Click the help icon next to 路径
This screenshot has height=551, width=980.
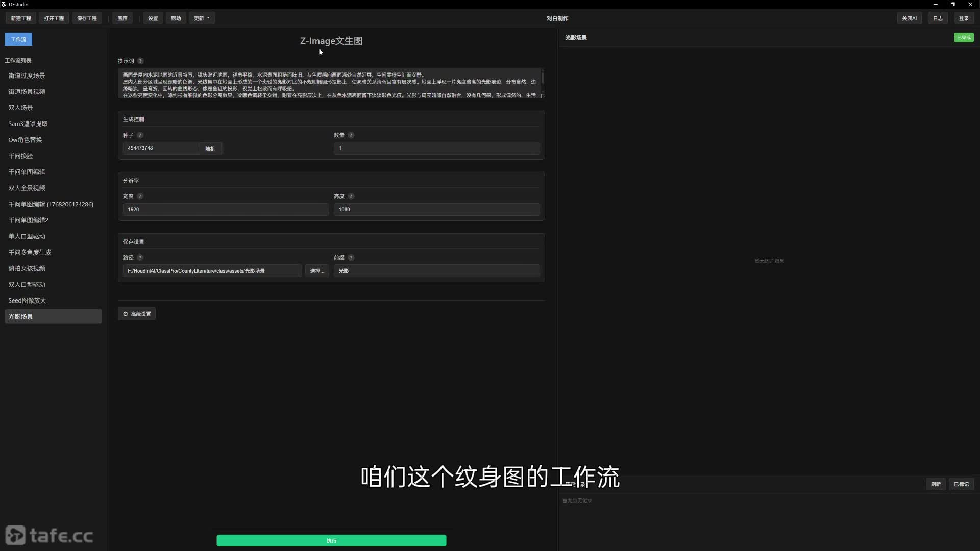coord(140,258)
